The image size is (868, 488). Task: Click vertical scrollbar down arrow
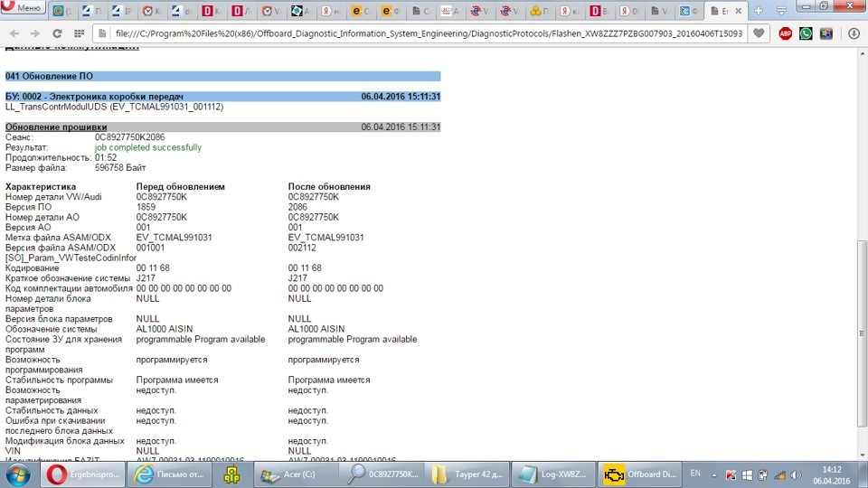tap(862, 455)
